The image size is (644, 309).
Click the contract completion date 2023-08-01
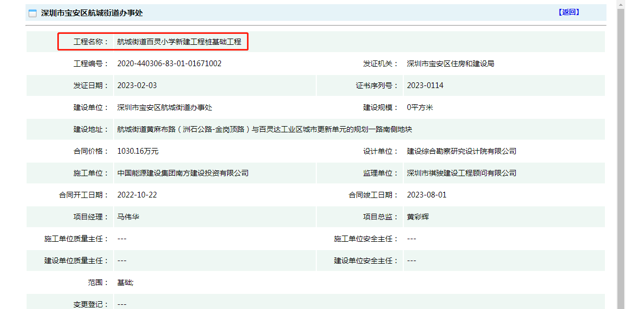pyautogui.click(x=427, y=195)
